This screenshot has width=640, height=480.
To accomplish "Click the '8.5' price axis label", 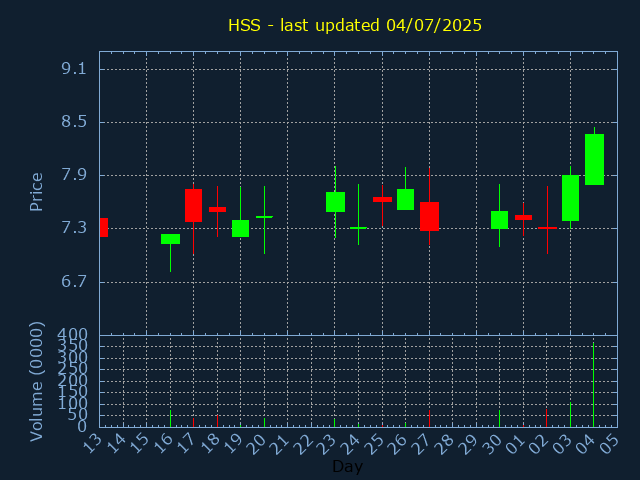I will 74,122.
